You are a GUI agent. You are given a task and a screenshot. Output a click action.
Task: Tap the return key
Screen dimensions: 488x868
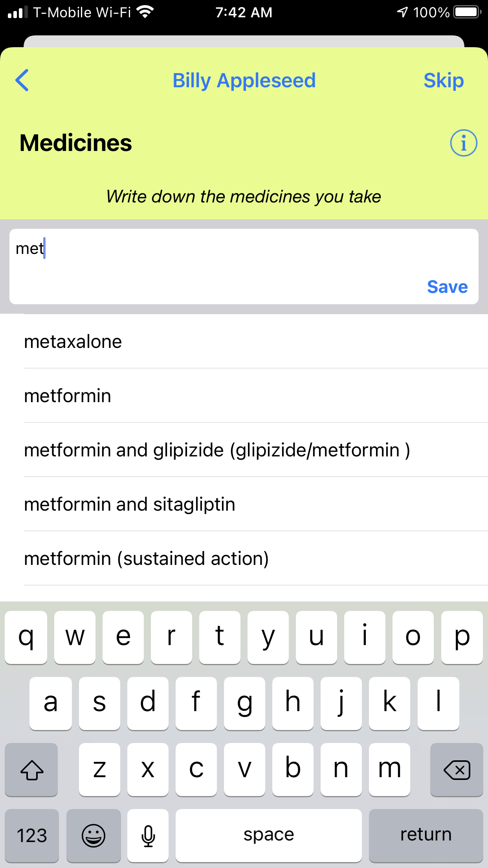[426, 835]
